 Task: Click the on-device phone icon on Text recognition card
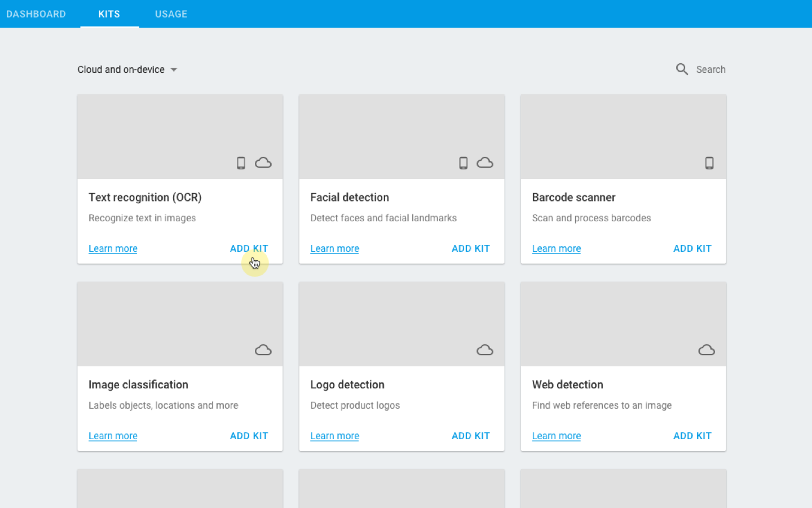click(x=241, y=163)
